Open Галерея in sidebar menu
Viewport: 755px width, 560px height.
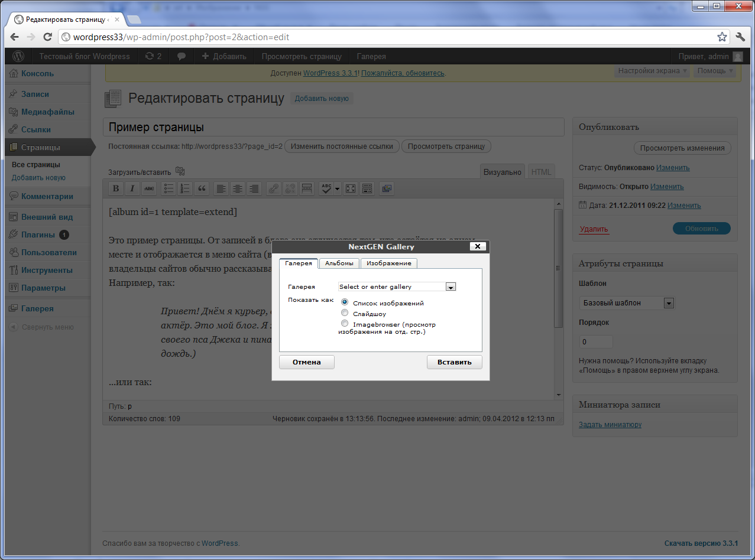(37, 308)
